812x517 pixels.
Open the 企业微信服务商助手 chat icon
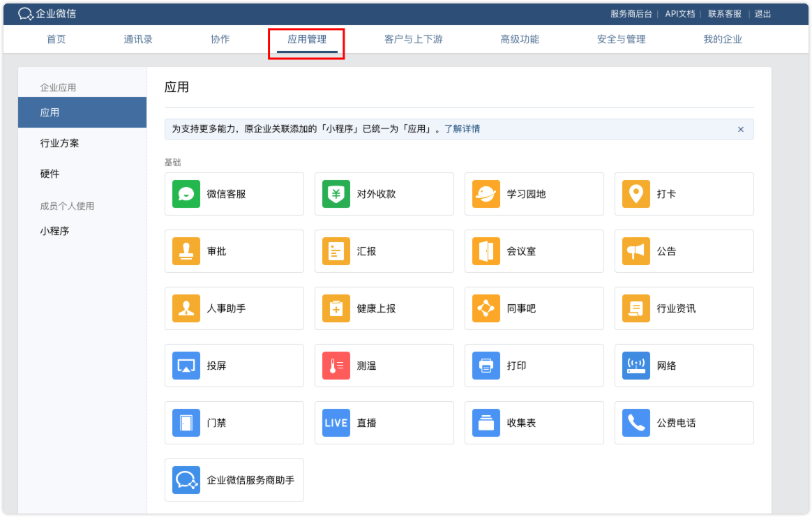[186, 480]
